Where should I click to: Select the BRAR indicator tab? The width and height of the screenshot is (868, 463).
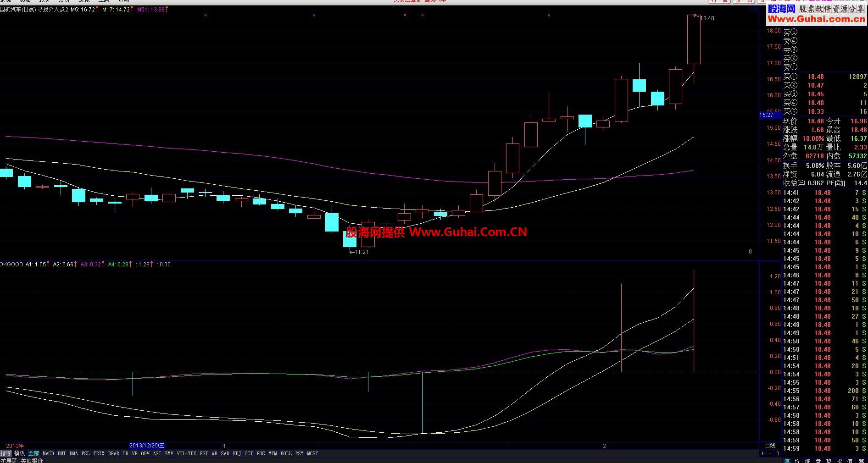113,453
